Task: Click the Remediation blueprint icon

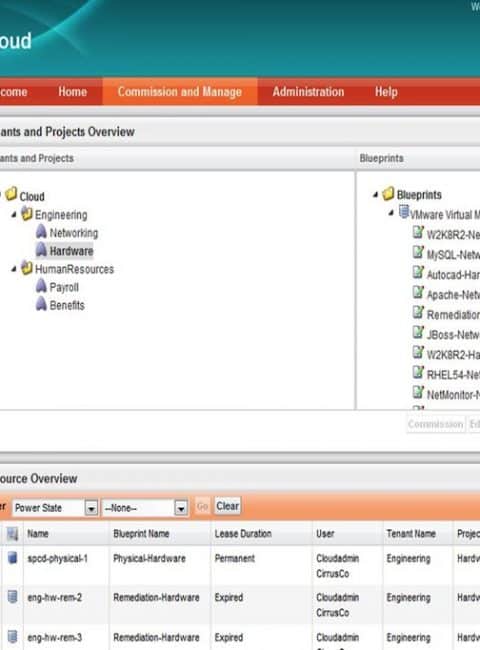Action: 418,312
